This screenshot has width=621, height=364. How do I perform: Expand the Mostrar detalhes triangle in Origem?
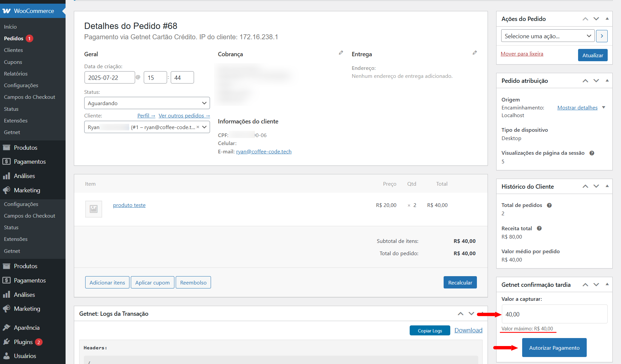click(603, 107)
